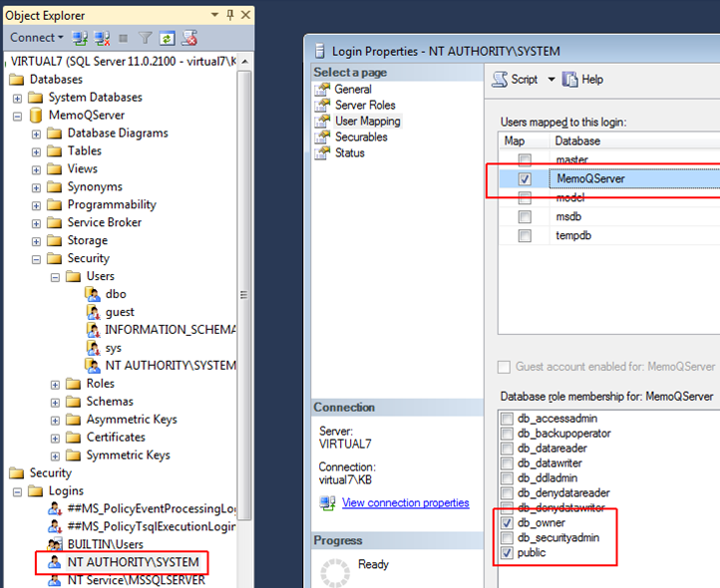The width and height of the screenshot is (720, 588).
Task: Click the Script icon in Login Properties
Action: click(x=503, y=80)
